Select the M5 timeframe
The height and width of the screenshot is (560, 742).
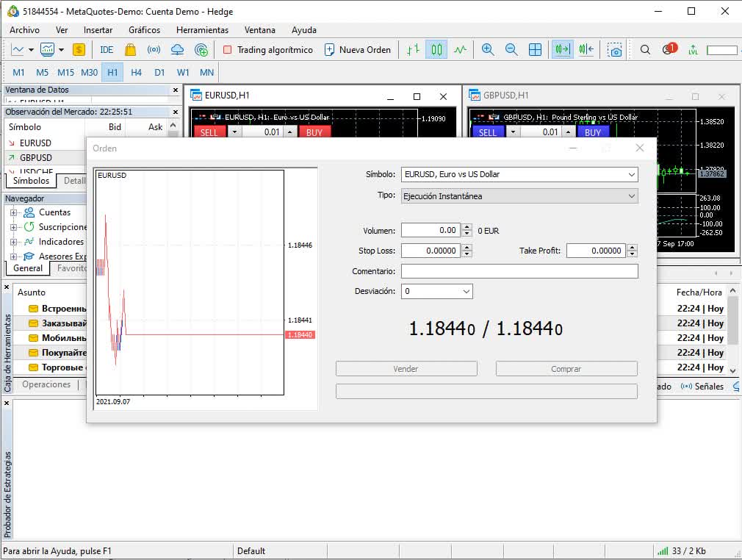pos(42,73)
